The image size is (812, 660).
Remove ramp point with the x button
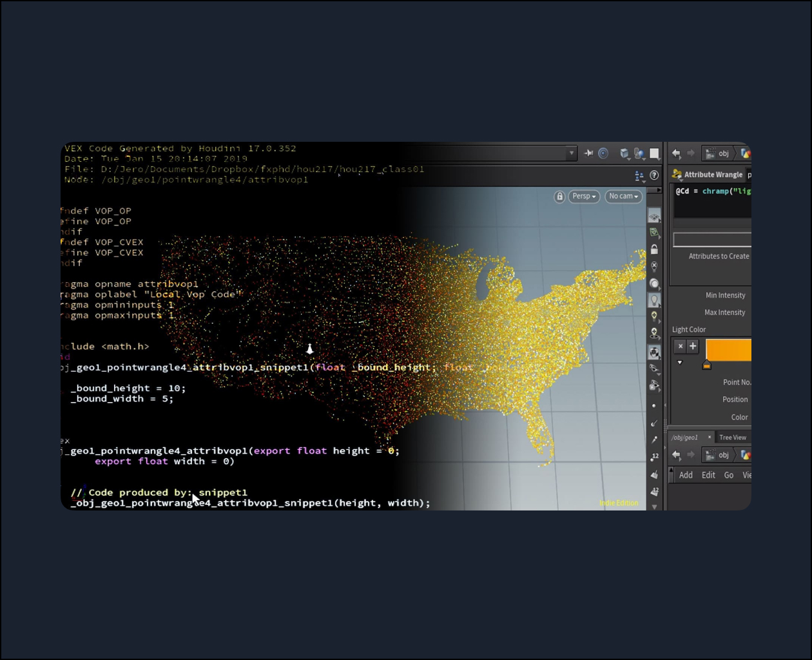point(680,346)
